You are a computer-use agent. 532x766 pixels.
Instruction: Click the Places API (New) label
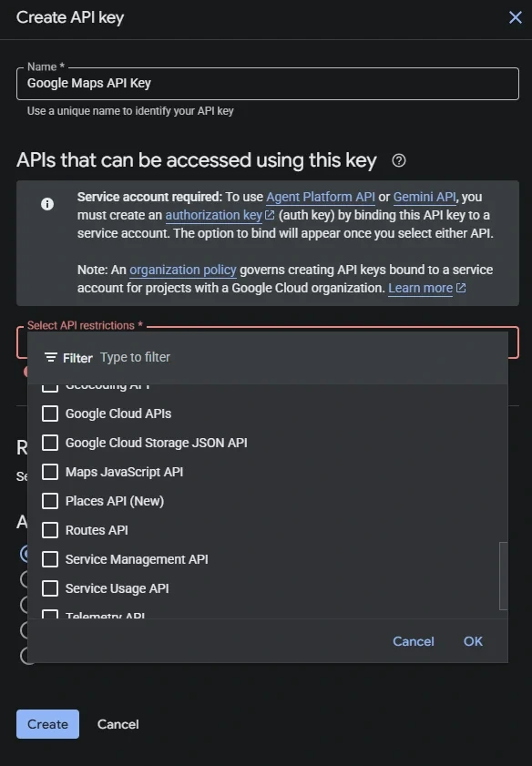pos(115,501)
